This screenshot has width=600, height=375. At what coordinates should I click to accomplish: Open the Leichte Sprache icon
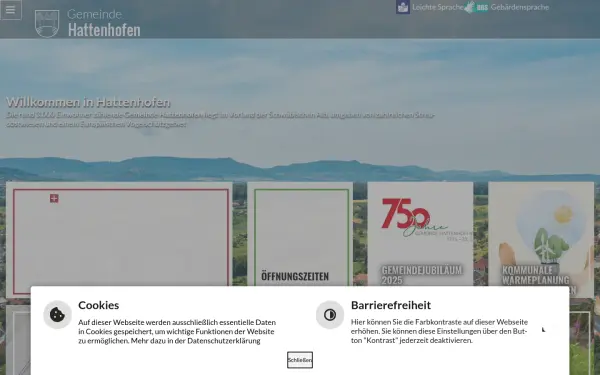(x=403, y=7)
